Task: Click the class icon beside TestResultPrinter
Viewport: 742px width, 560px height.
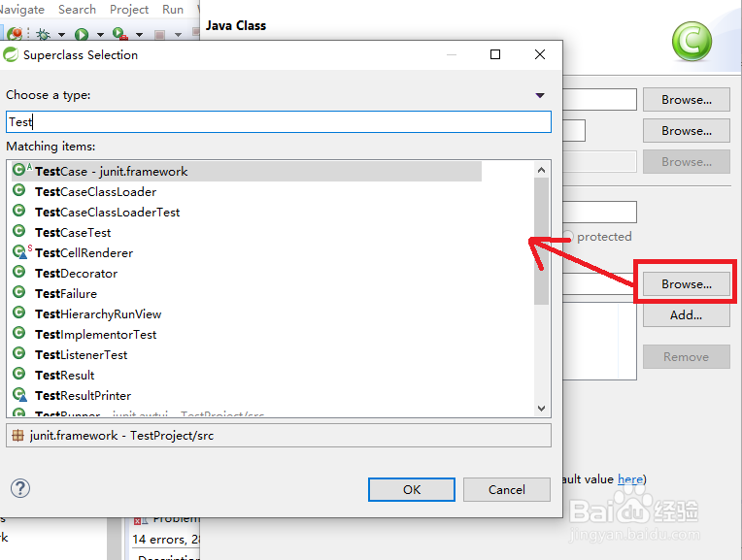Action: pyautogui.click(x=19, y=393)
